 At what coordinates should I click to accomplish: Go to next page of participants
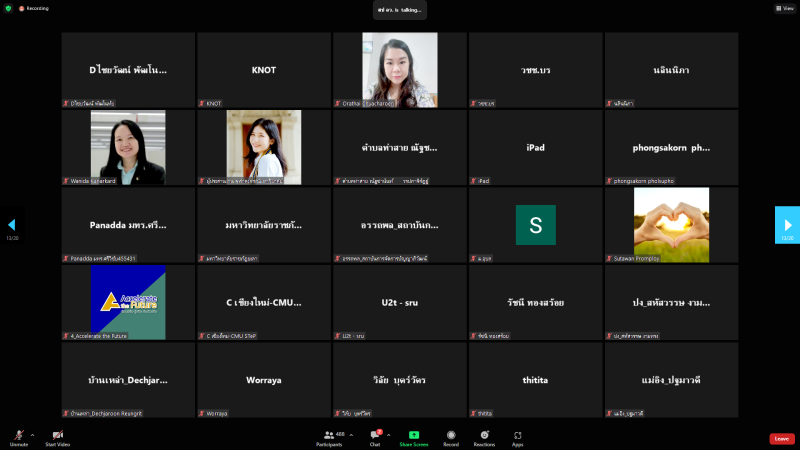[x=787, y=225]
